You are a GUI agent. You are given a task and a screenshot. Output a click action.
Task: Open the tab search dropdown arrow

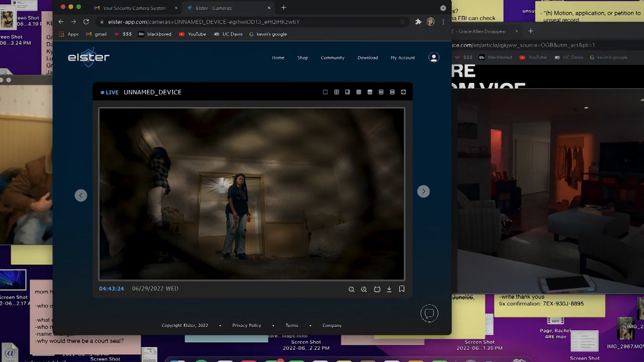click(x=443, y=8)
